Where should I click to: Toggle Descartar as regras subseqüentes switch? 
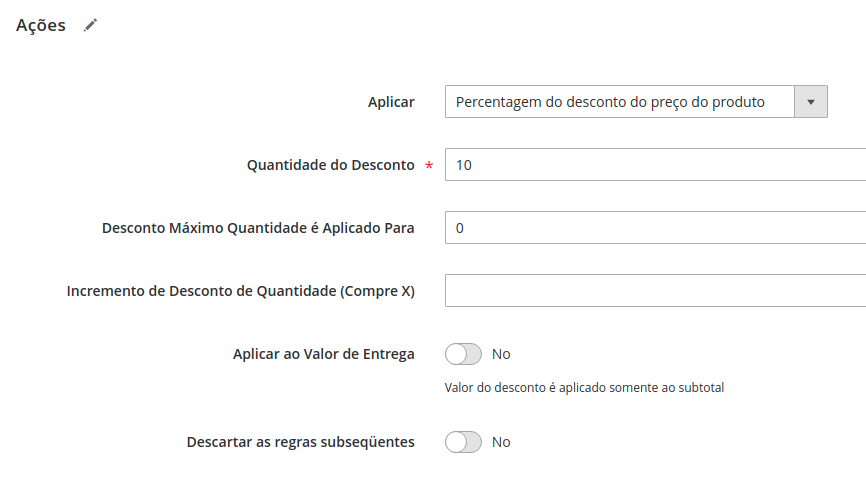pos(463,442)
